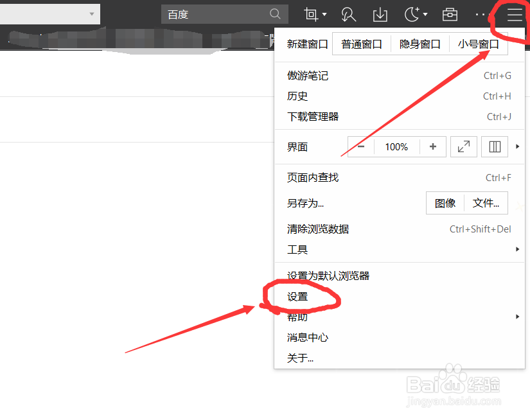530x420 pixels.
Task: Select 小号窗口 window mode
Action: tap(479, 43)
